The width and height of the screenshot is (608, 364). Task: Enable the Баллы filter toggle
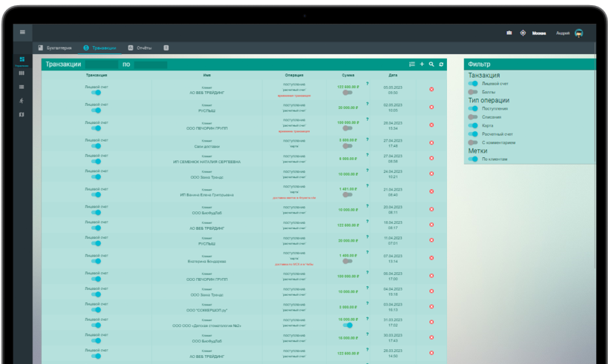(x=472, y=92)
